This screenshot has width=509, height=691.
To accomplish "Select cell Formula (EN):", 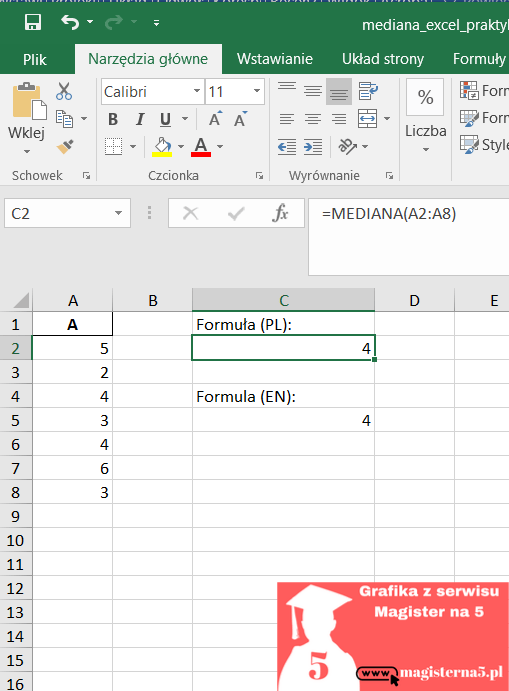I will point(283,396).
